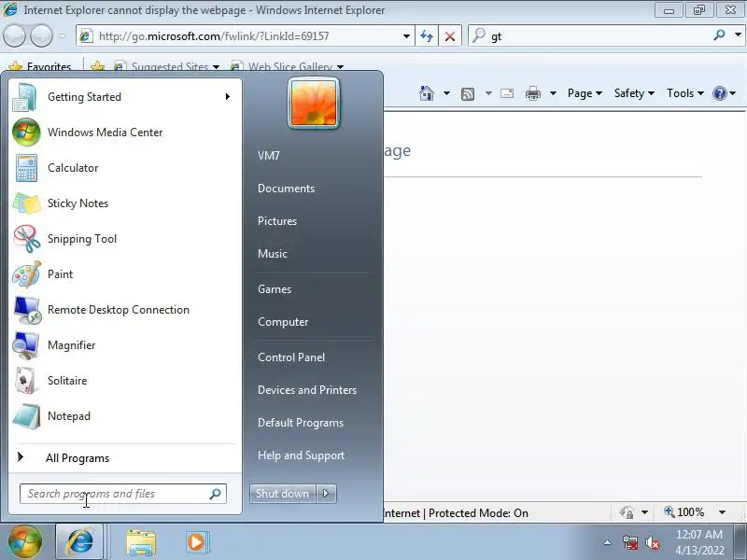Open the Page menu

point(585,93)
